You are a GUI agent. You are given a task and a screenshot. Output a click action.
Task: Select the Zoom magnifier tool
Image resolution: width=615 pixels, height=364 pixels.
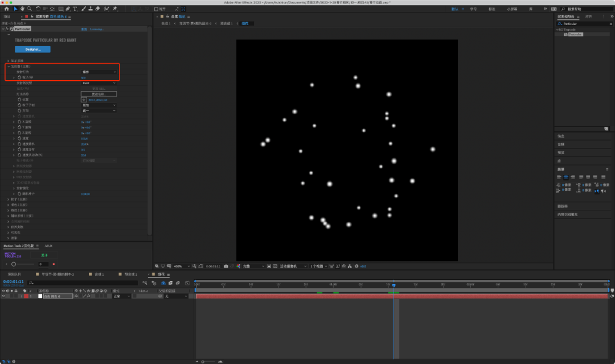[30, 9]
